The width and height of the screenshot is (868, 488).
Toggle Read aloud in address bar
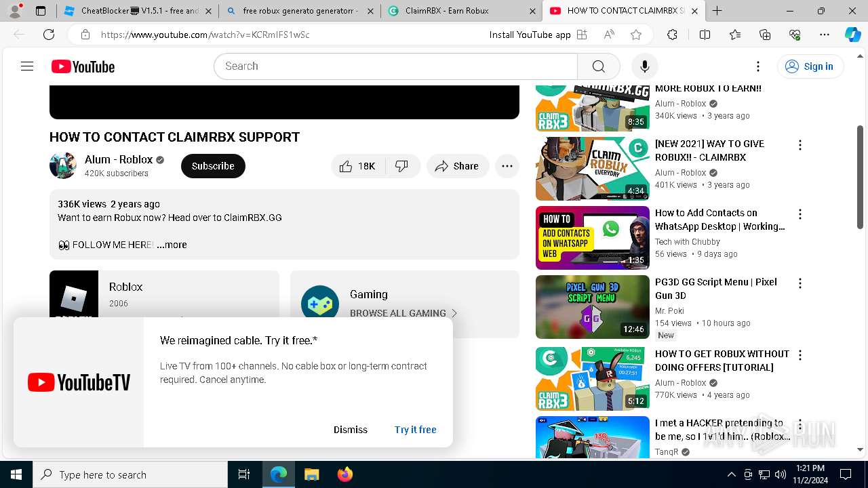point(609,35)
